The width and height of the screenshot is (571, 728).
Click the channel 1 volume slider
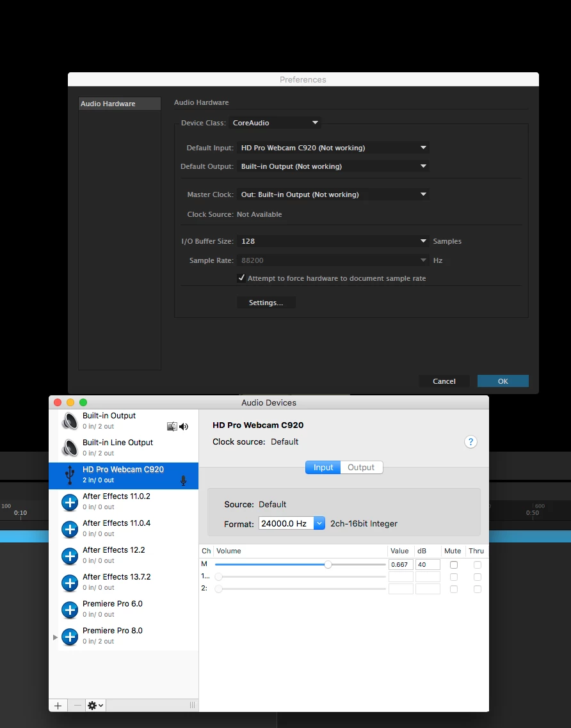point(300,576)
